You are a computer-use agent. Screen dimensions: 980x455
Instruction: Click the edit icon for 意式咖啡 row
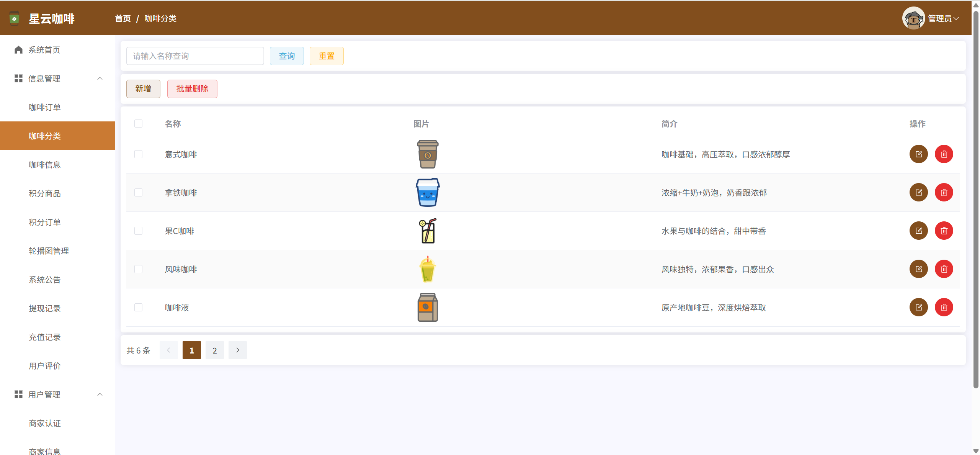(x=918, y=154)
